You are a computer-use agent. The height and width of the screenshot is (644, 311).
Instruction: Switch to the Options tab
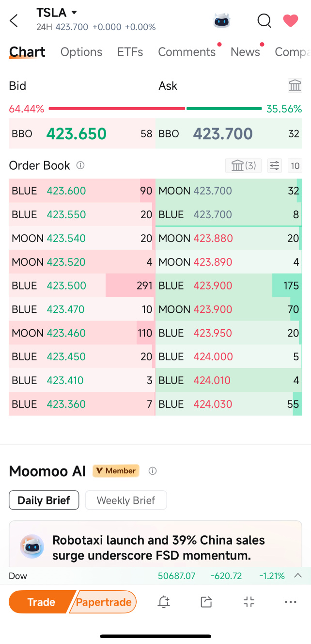[81, 52]
